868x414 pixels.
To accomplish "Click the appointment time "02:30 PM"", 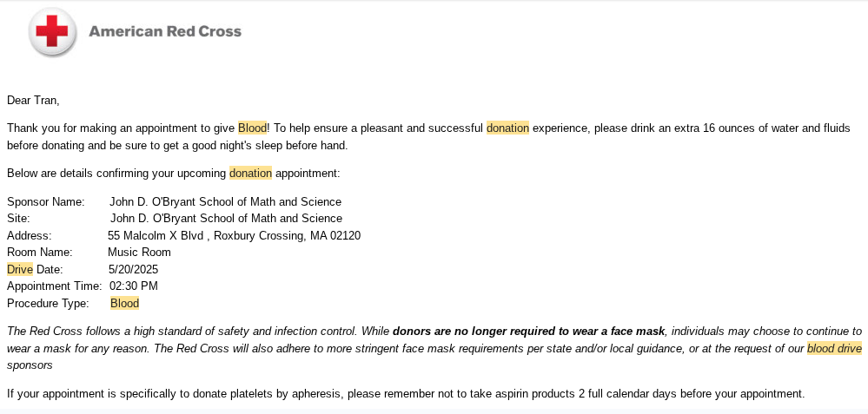I will 134,286.
